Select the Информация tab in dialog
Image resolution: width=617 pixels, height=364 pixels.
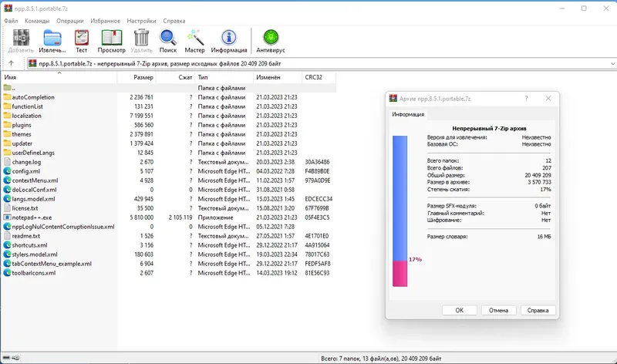[x=408, y=114]
